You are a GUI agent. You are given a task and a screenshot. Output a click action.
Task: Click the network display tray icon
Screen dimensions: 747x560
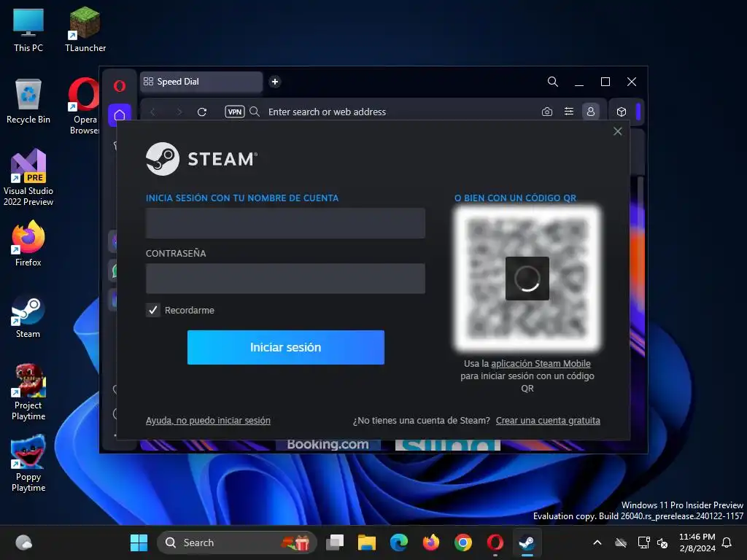[643, 542]
